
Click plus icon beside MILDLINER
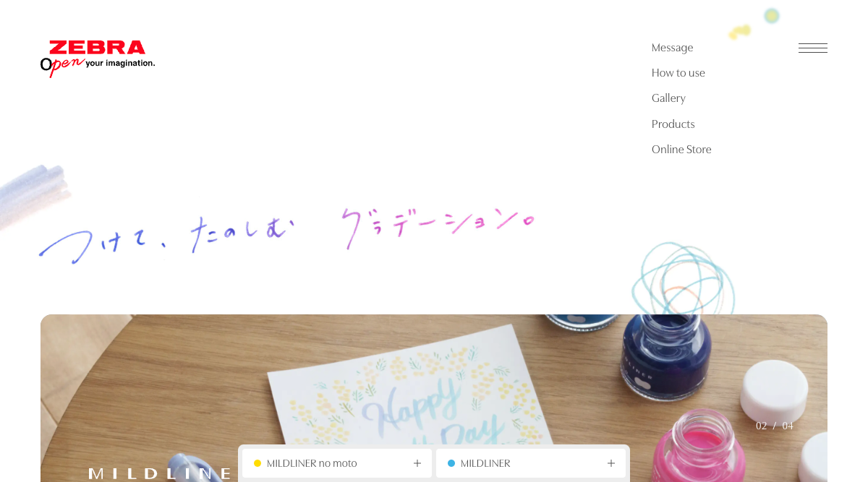coord(611,463)
